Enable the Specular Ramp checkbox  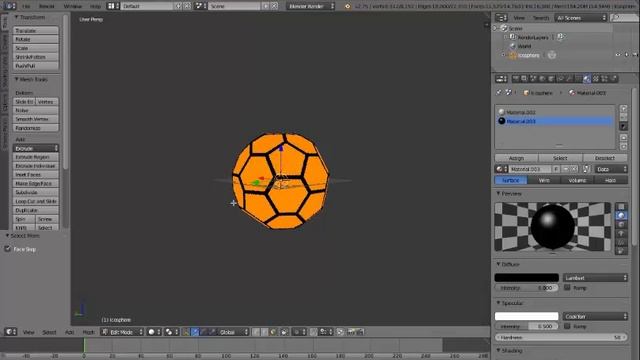click(x=567, y=326)
